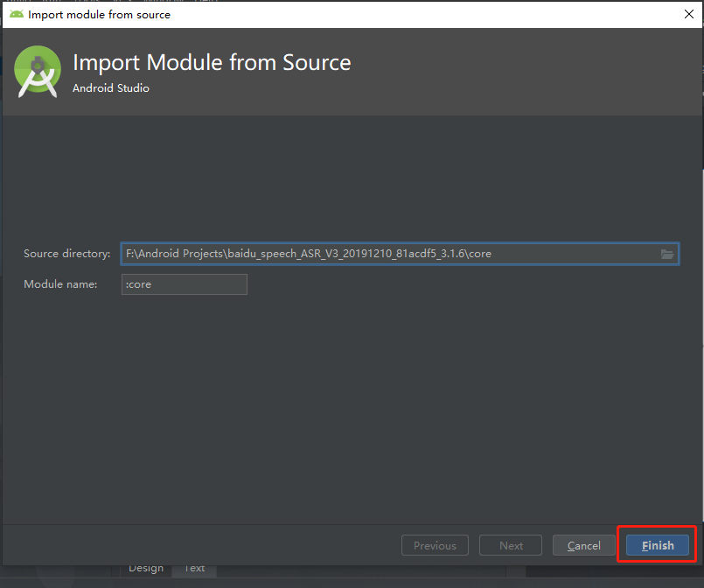This screenshot has height=588, width=704.
Task: Click the Android icon in the title bar
Action: pos(17,14)
